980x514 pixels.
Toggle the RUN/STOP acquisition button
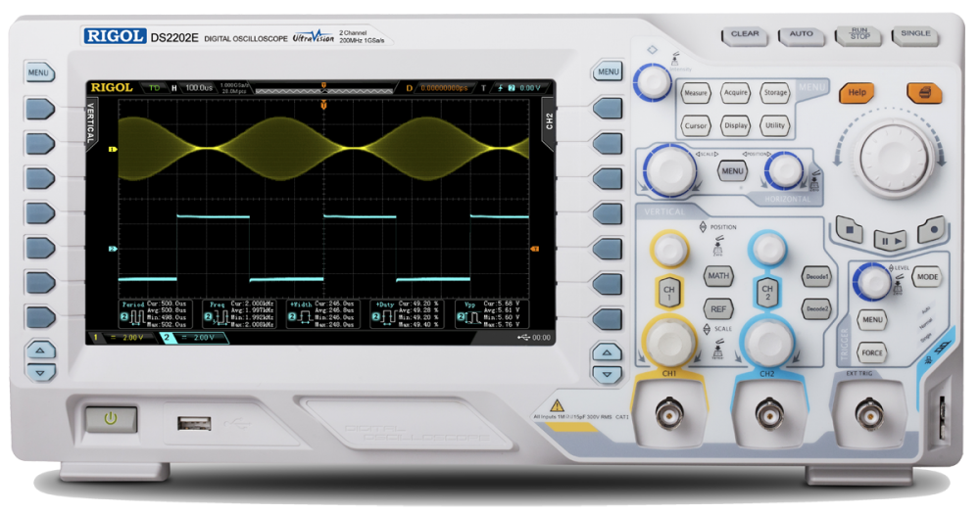pyautogui.click(x=859, y=35)
